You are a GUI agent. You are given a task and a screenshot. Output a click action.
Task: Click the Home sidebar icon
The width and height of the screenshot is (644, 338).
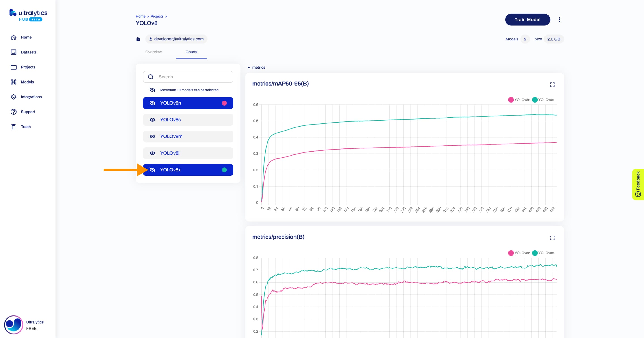click(13, 37)
